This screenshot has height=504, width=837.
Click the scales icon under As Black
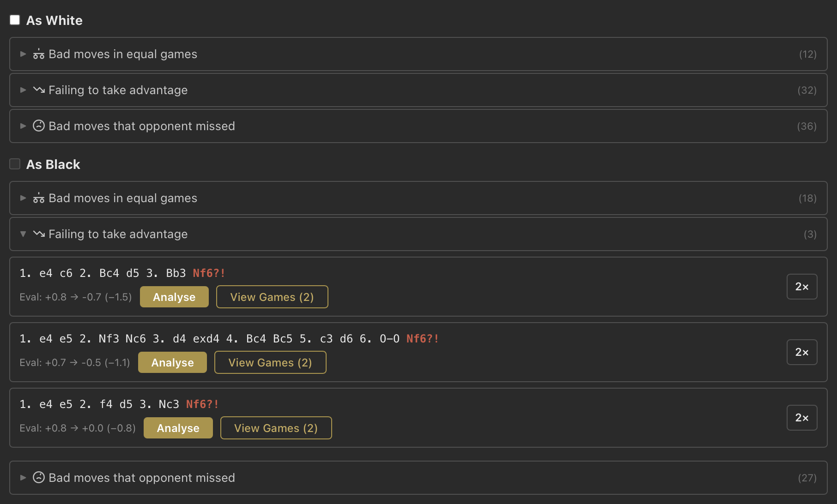tap(39, 198)
